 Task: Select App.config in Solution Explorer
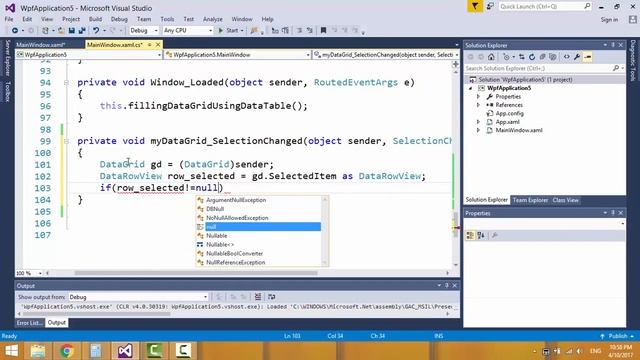coord(509,113)
